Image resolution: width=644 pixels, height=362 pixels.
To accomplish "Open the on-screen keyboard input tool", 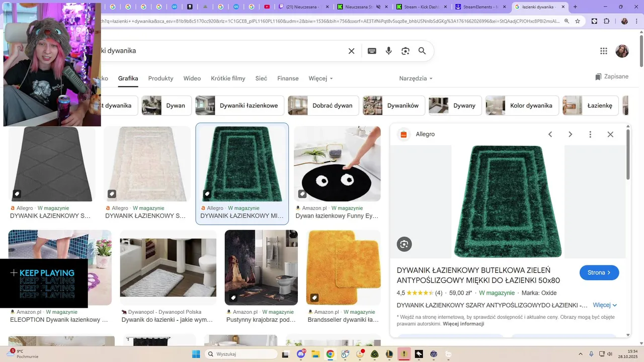I will pyautogui.click(x=372, y=51).
